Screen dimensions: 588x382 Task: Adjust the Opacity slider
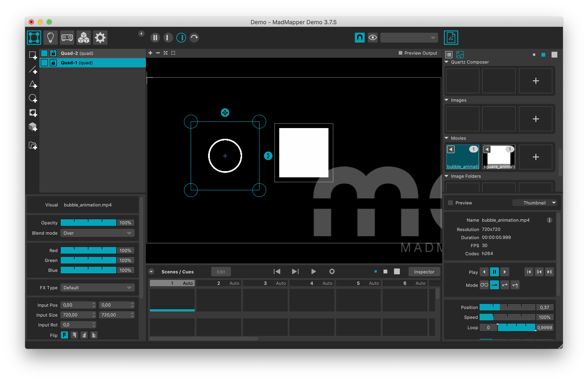point(88,223)
